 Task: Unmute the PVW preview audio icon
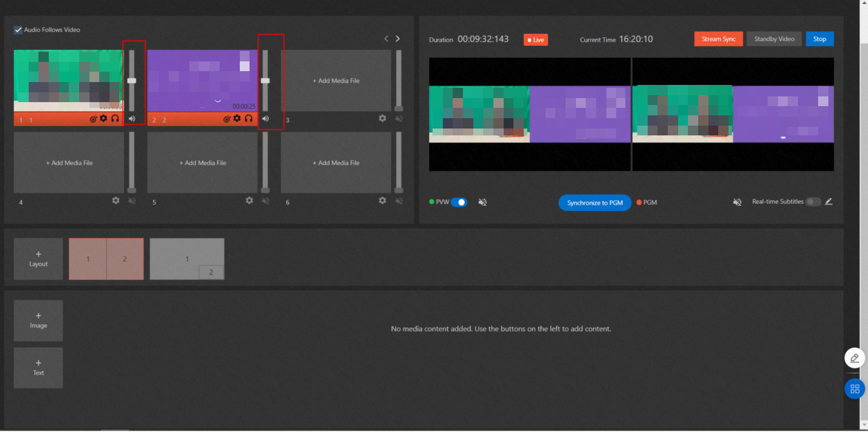(482, 203)
